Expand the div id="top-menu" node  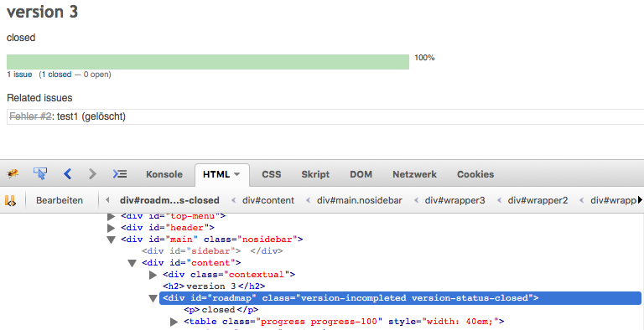point(111,216)
